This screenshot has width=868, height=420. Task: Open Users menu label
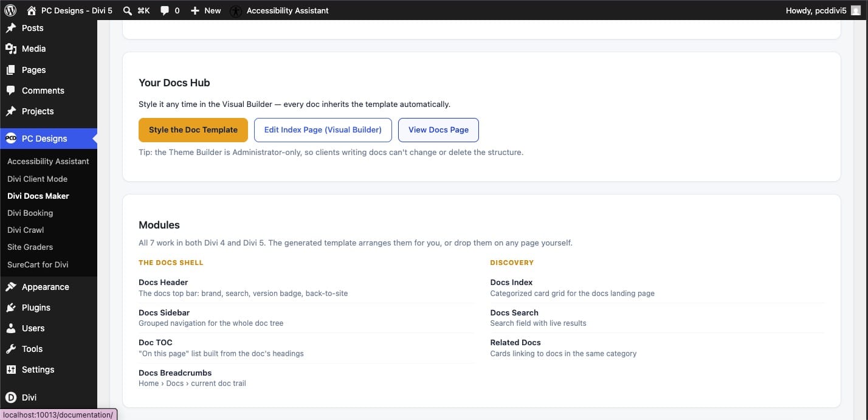coord(33,328)
